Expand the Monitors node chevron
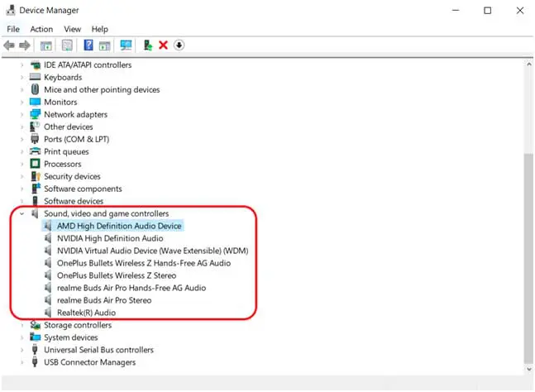The image size is (535, 392). pyautogui.click(x=21, y=102)
